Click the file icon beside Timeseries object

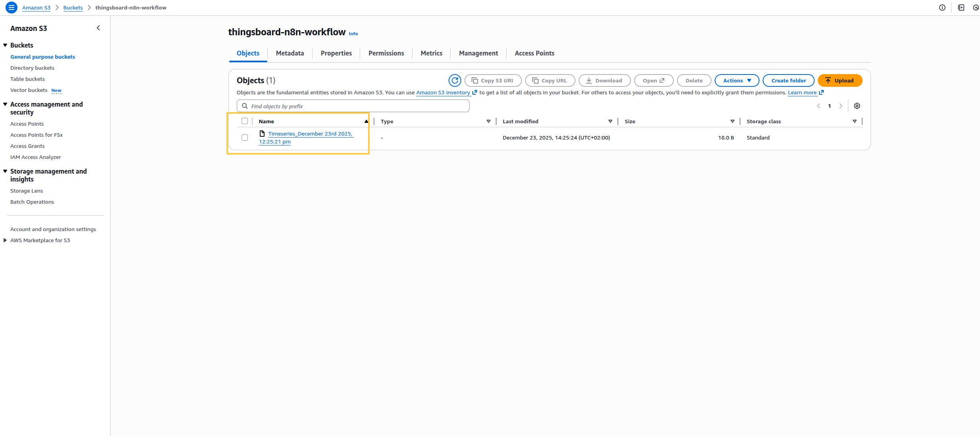click(x=262, y=134)
